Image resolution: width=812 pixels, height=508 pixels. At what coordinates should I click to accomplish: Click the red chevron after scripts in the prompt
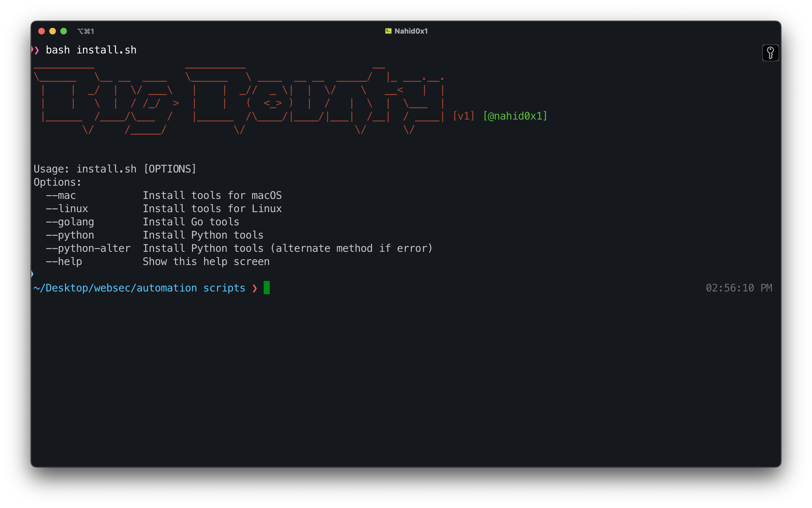[x=255, y=288]
